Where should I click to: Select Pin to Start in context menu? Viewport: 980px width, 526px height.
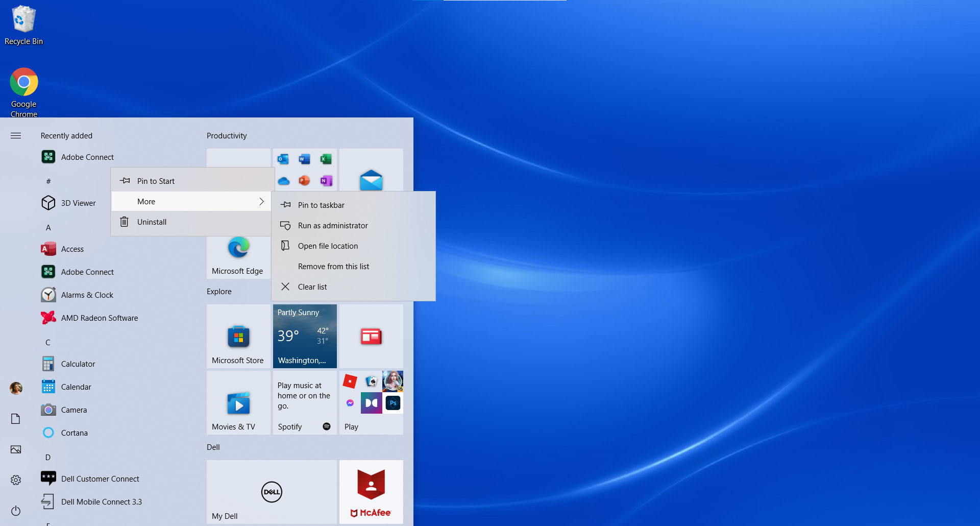click(191, 181)
